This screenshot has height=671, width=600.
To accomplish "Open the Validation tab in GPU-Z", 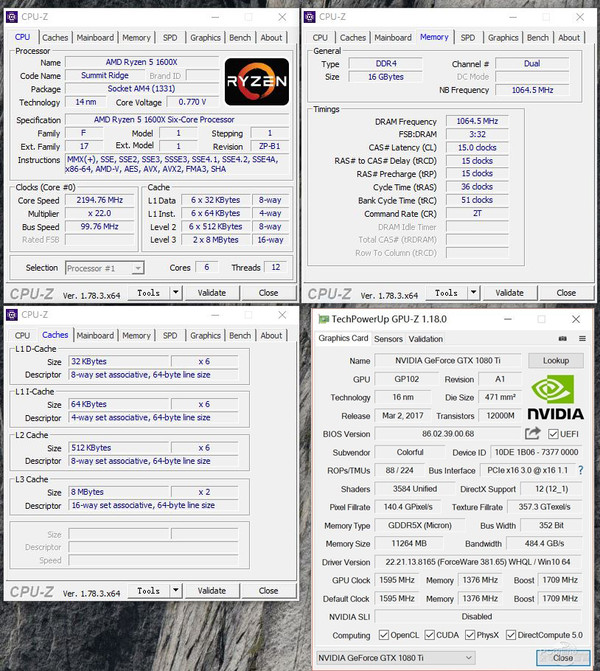I will [x=425, y=339].
